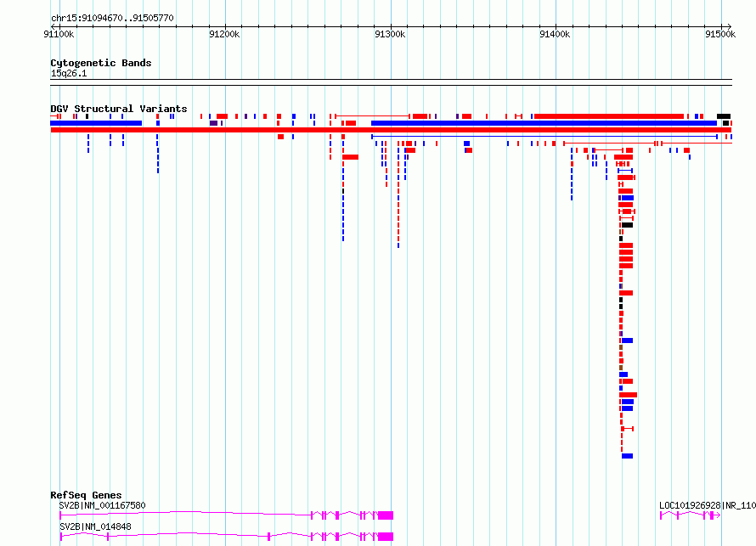Click the 91500k ruler label
Screen dimensions: 756x546
pos(720,34)
